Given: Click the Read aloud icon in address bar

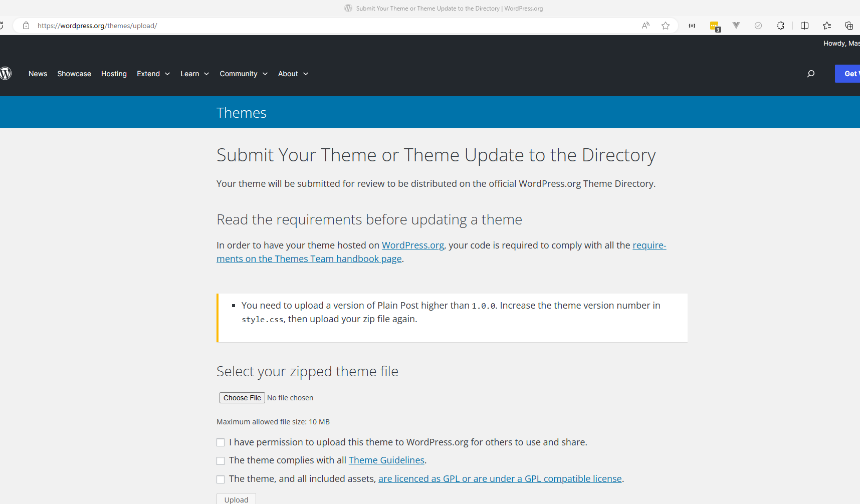Looking at the screenshot, I should click(x=646, y=26).
